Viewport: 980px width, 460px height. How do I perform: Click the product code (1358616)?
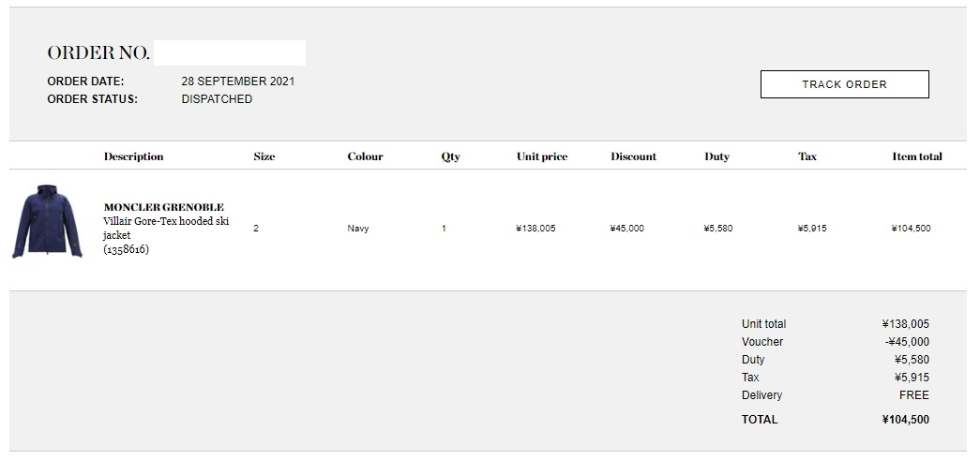coord(127,249)
